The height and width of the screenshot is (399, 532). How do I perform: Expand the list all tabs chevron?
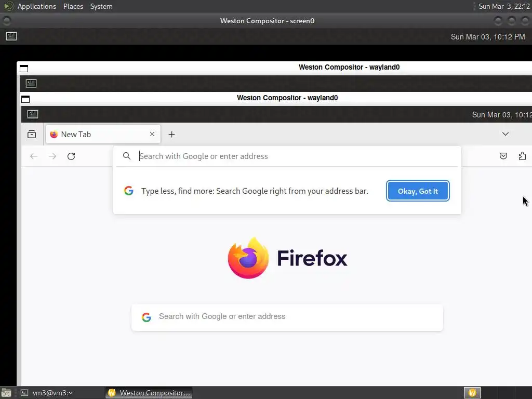505,134
